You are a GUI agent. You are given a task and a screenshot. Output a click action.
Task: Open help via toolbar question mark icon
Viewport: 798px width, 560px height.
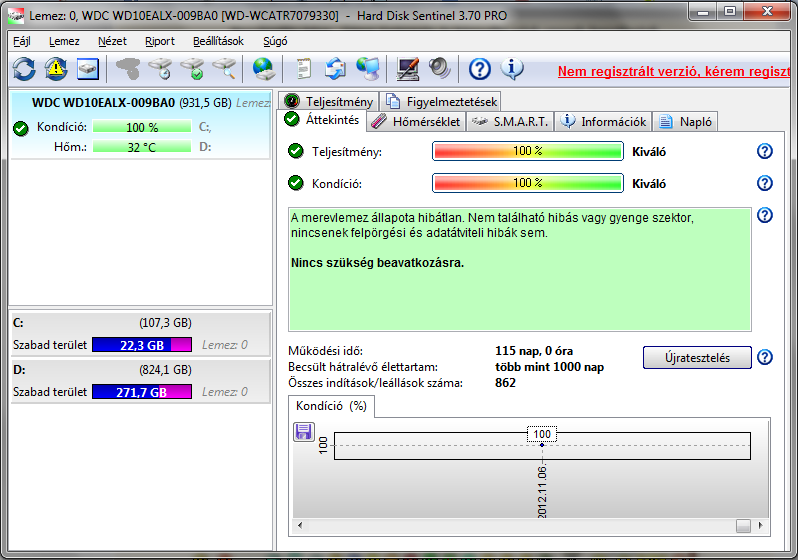[x=479, y=69]
